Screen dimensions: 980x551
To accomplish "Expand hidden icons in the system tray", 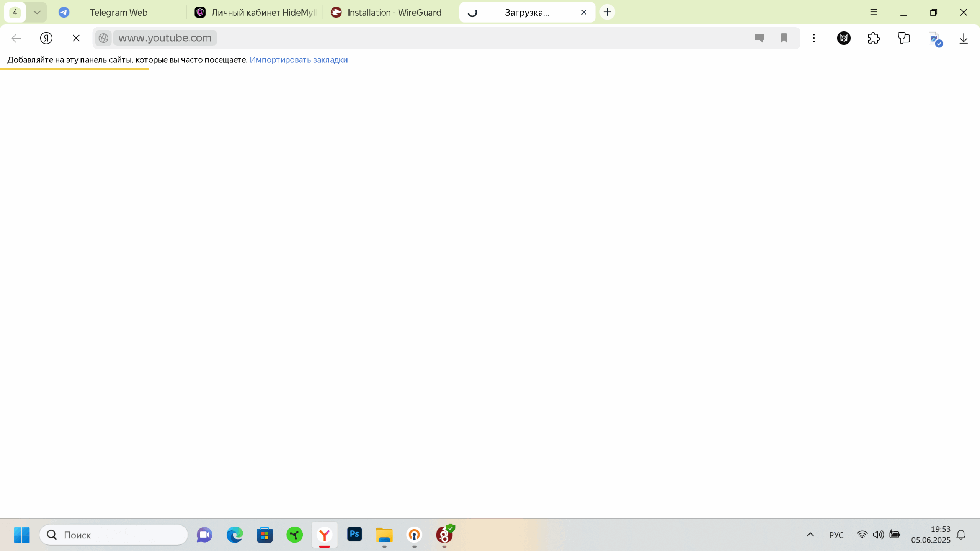I will [810, 535].
